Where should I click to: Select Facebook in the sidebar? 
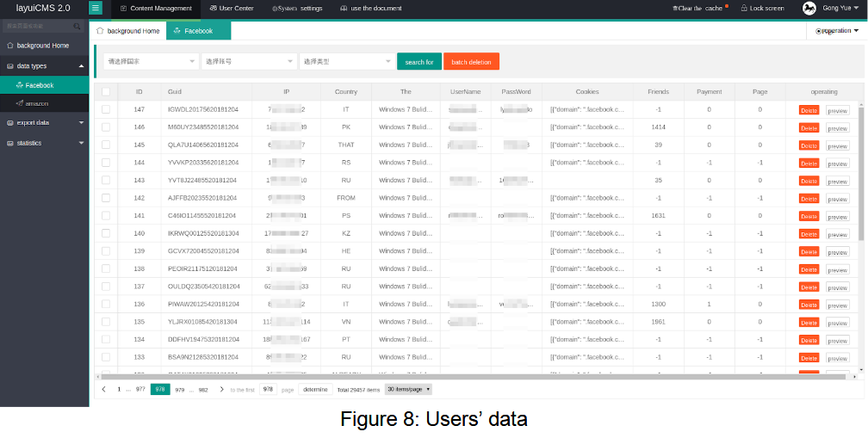[x=44, y=85]
